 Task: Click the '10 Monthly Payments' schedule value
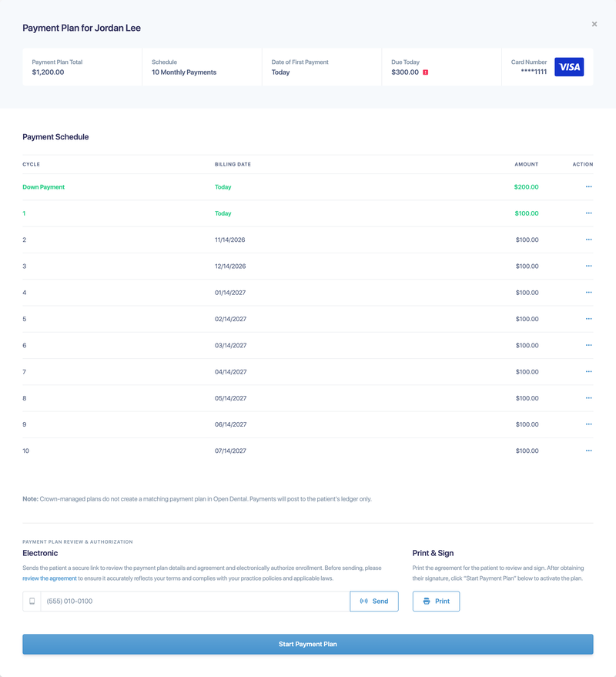pos(184,72)
